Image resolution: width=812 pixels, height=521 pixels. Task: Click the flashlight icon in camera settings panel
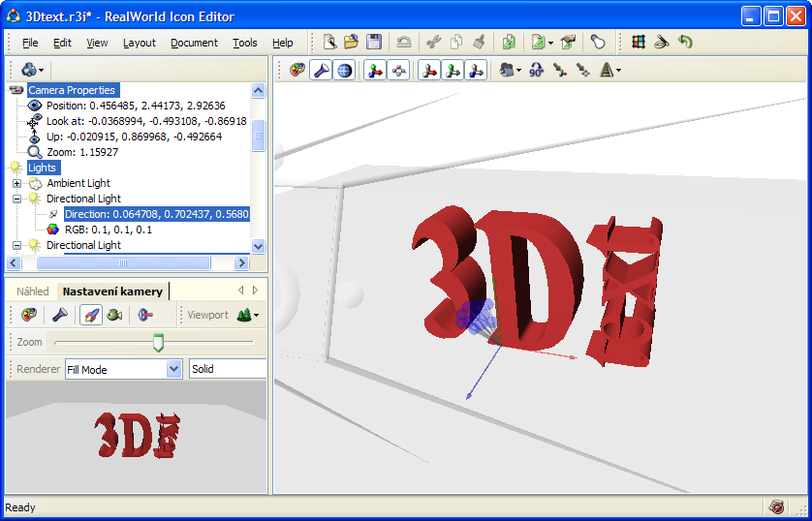(60, 315)
